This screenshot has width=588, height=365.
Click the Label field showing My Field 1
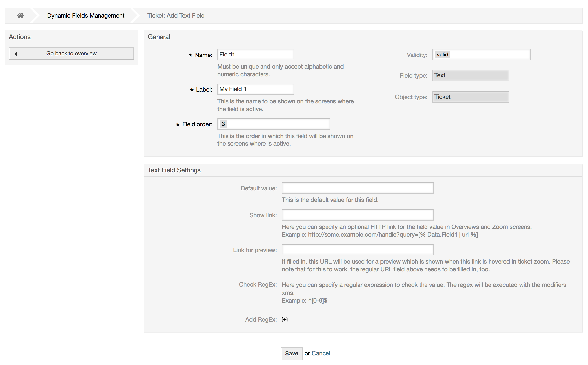(x=256, y=89)
